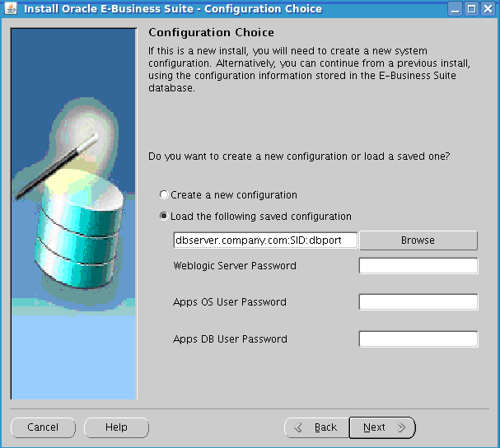Click the Apps OS User Password label
500x448 pixels.
pos(230,302)
